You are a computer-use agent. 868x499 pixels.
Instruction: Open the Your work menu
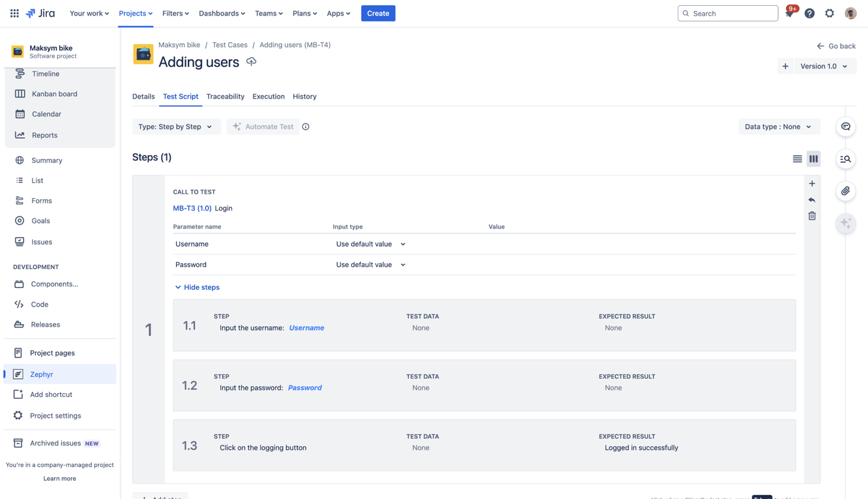tap(89, 13)
